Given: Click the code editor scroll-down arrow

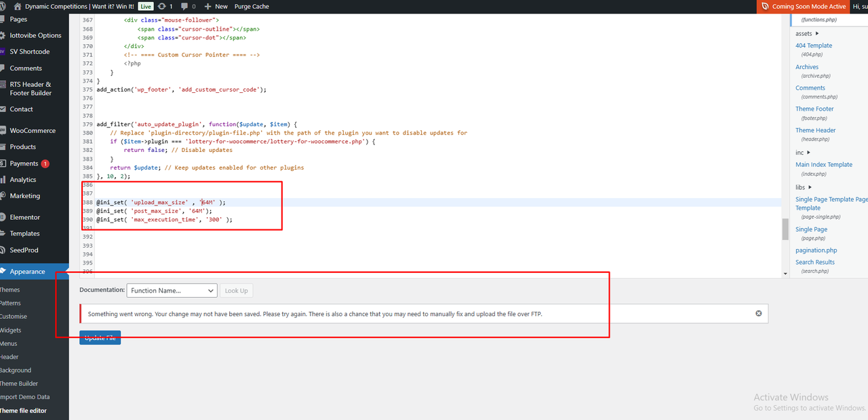Looking at the screenshot, I should (785, 273).
